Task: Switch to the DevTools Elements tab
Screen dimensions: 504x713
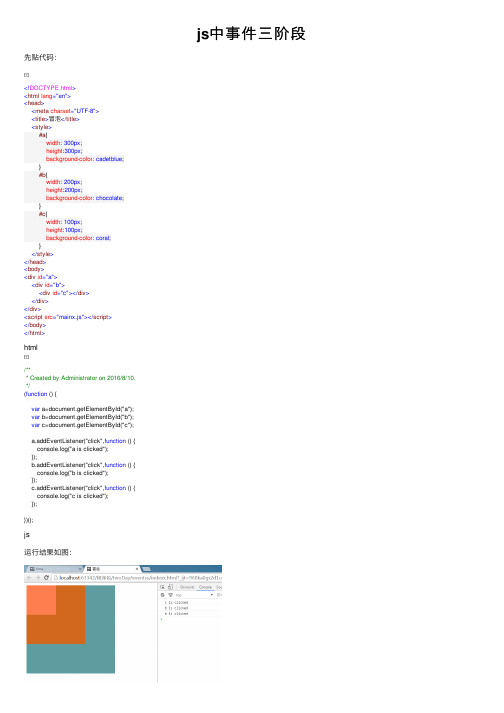Action: point(187,587)
